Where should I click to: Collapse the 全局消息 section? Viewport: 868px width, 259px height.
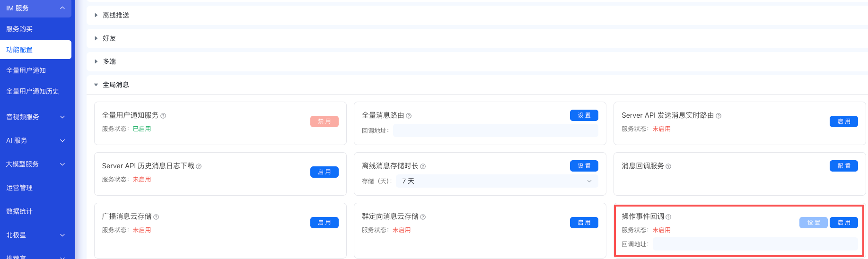tap(116, 85)
